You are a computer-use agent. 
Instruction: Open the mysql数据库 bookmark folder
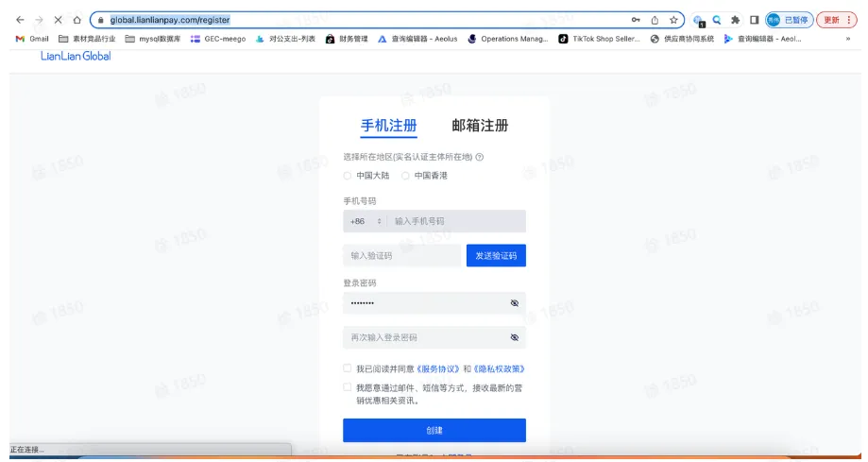tap(153, 39)
